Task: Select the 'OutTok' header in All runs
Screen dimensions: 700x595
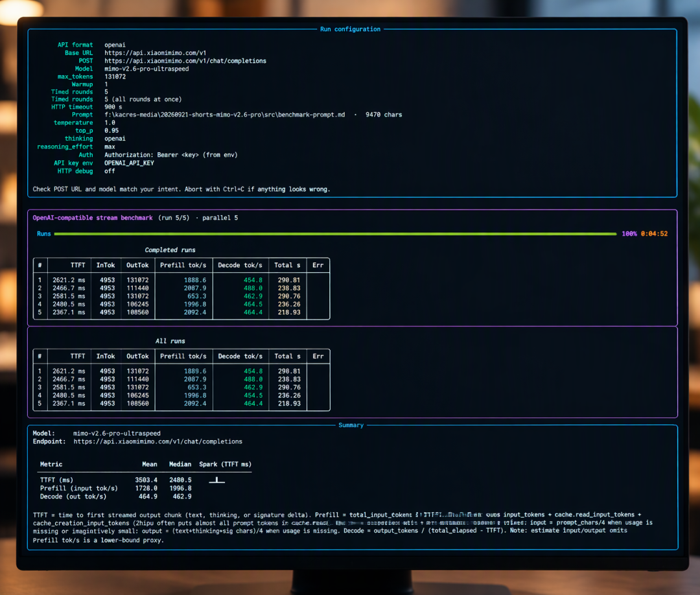Action: coord(137,356)
